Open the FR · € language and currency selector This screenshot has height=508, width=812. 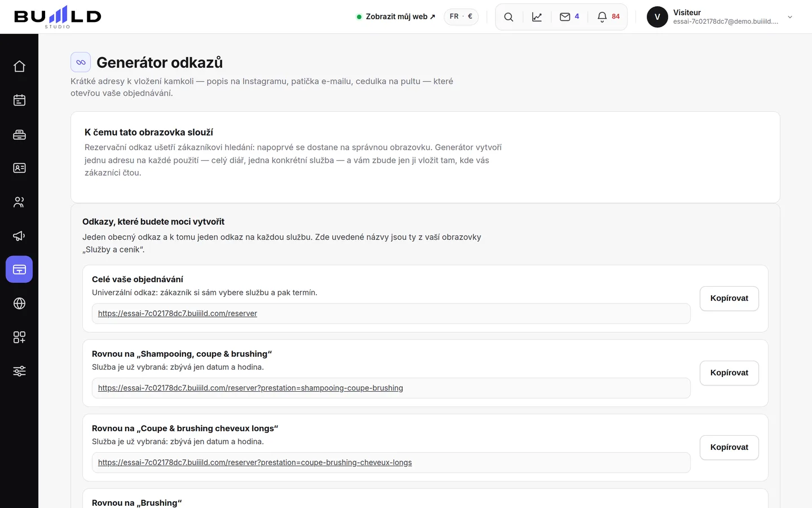pos(461,17)
